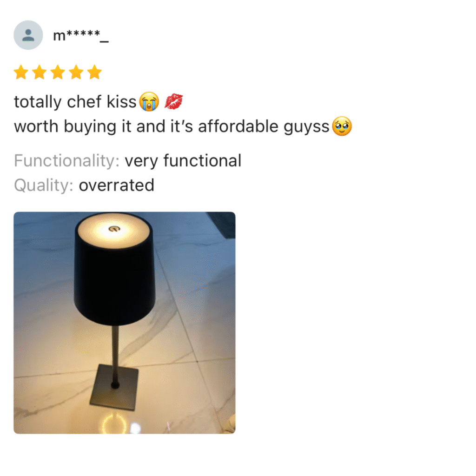Click the glowing top of the lamp
The width and height of the screenshot is (476, 476).
point(114,231)
